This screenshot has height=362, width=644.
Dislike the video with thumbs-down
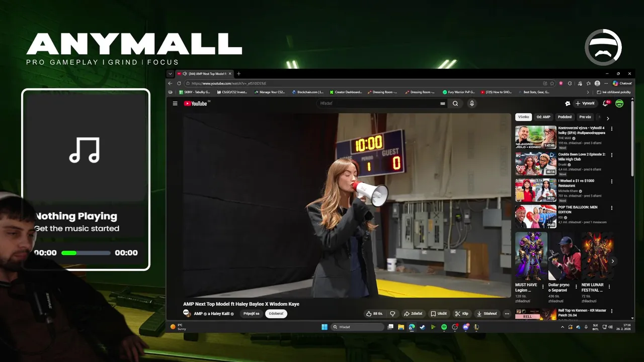coord(393,314)
